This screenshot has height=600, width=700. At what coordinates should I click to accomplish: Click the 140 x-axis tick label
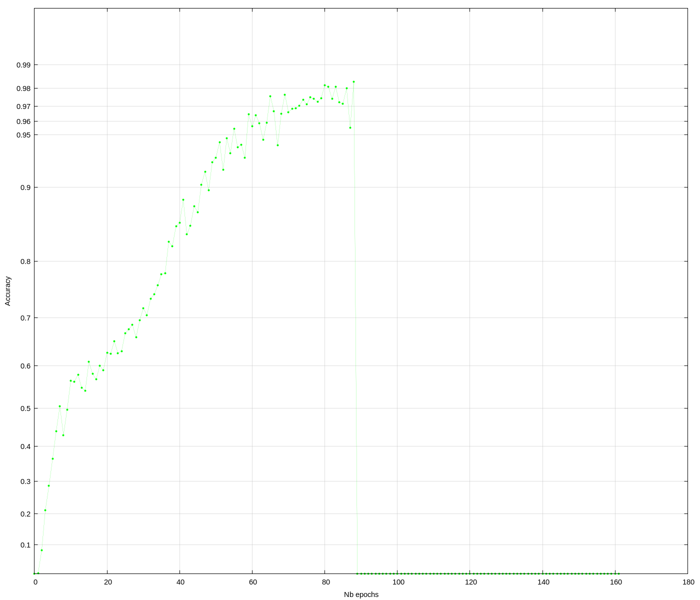[543, 582]
